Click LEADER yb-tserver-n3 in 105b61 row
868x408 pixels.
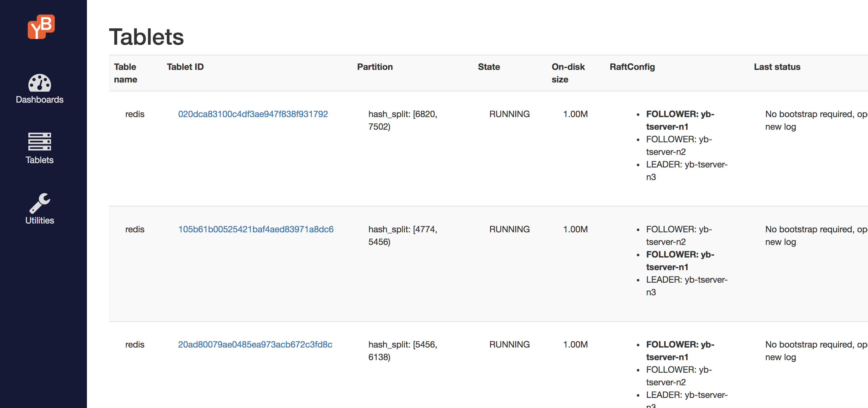click(x=687, y=286)
